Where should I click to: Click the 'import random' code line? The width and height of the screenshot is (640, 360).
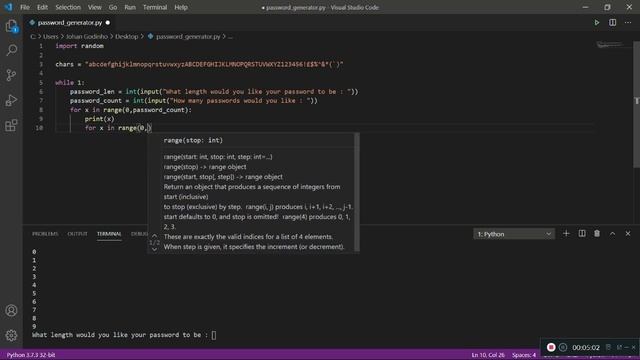(x=80, y=46)
